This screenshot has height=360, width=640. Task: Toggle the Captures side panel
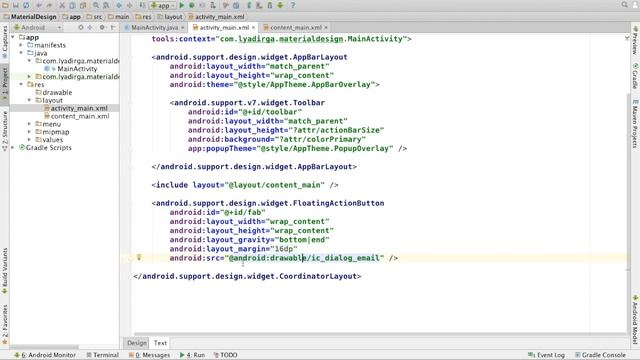5,42
